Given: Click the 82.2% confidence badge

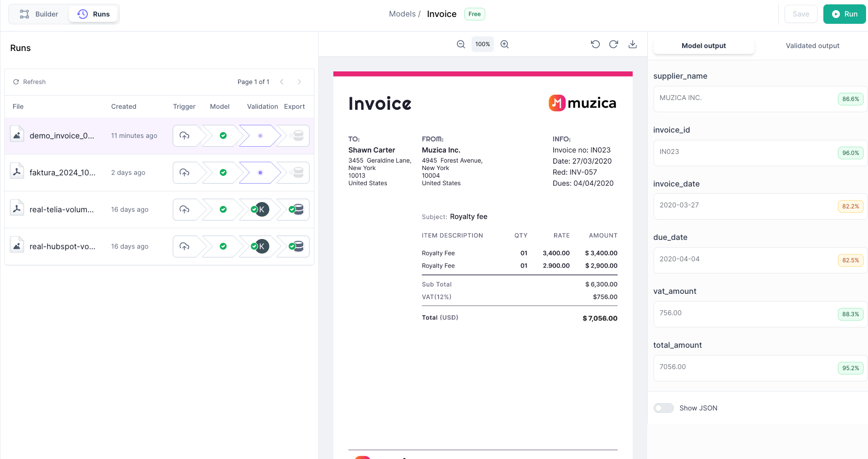Looking at the screenshot, I should (851, 206).
